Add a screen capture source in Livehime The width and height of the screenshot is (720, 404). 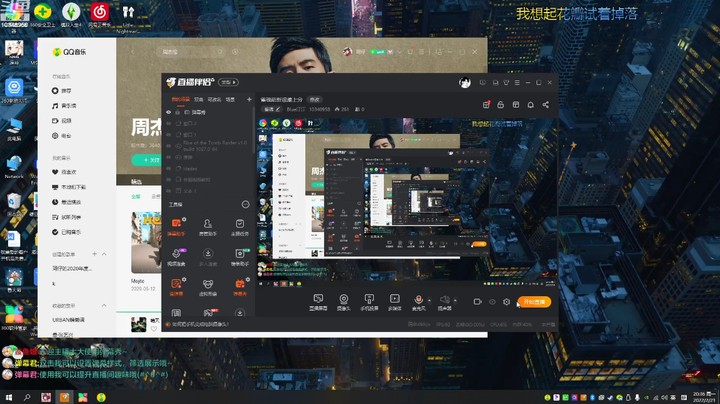[x=318, y=302]
